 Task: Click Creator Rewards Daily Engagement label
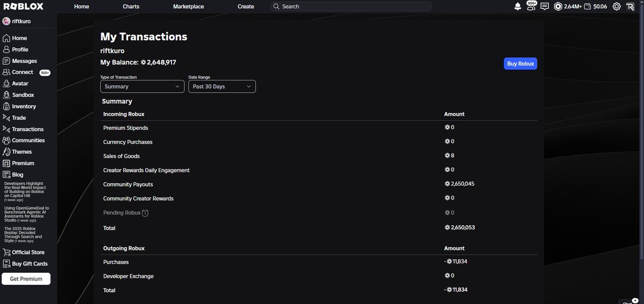(147, 170)
